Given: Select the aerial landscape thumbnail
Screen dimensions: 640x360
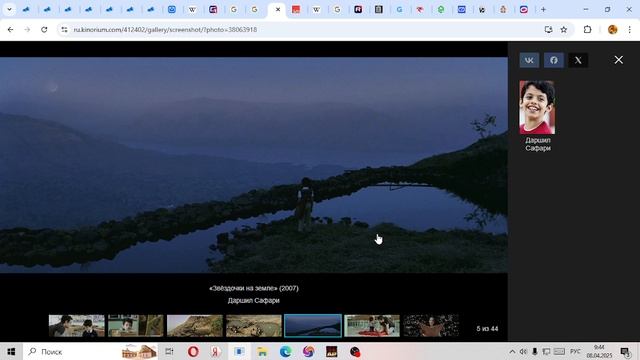Looking at the screenshot, I should click(254, 326).
